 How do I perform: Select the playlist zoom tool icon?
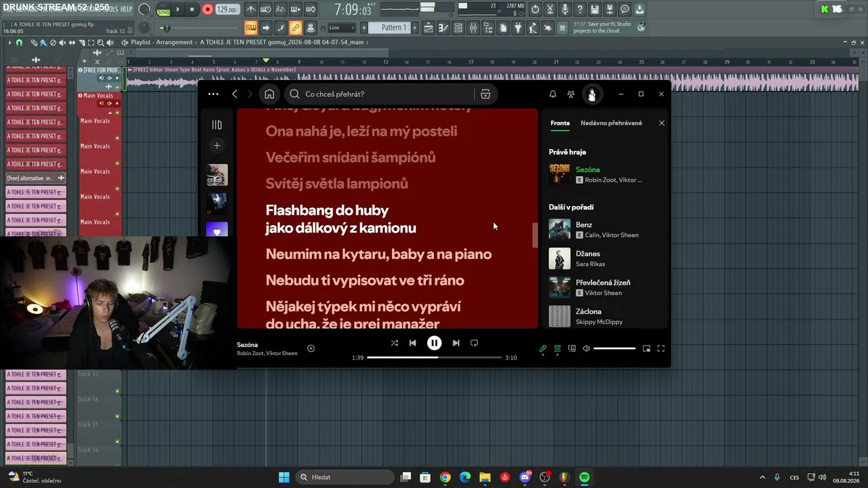100,43
